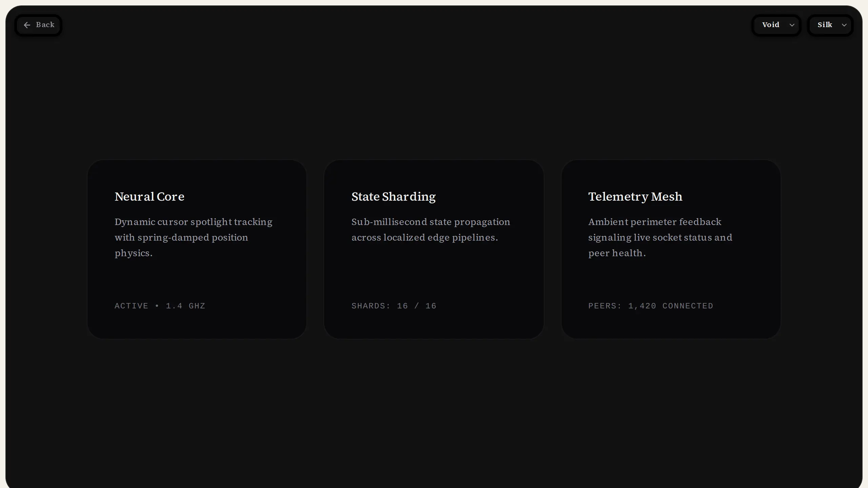Click the 'Sub-millisecond state propagation' description

(x=431, y=230)
